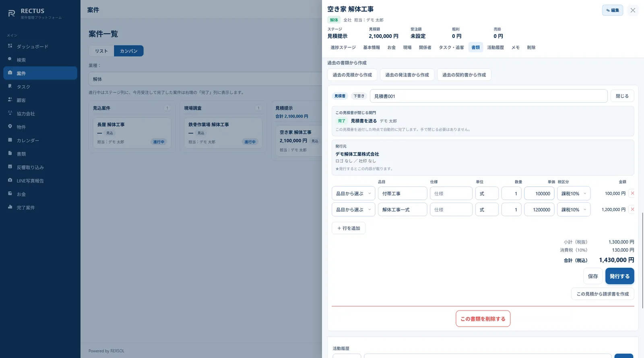644x358 pixels.
Task: Expand 品目から選ぶ dropdown in 解体工事一式 row
Action: pyautogui.click(x=353, y=209)
